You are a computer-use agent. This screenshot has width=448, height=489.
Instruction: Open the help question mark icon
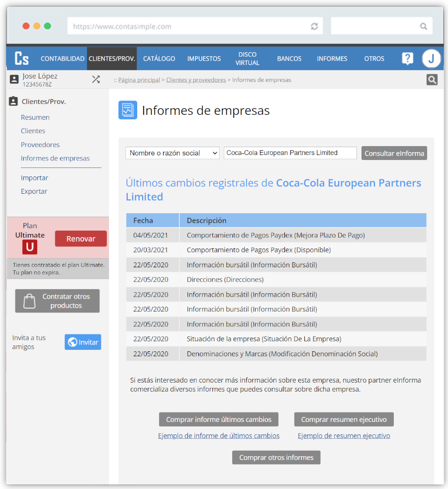click(x=407, y=59)
